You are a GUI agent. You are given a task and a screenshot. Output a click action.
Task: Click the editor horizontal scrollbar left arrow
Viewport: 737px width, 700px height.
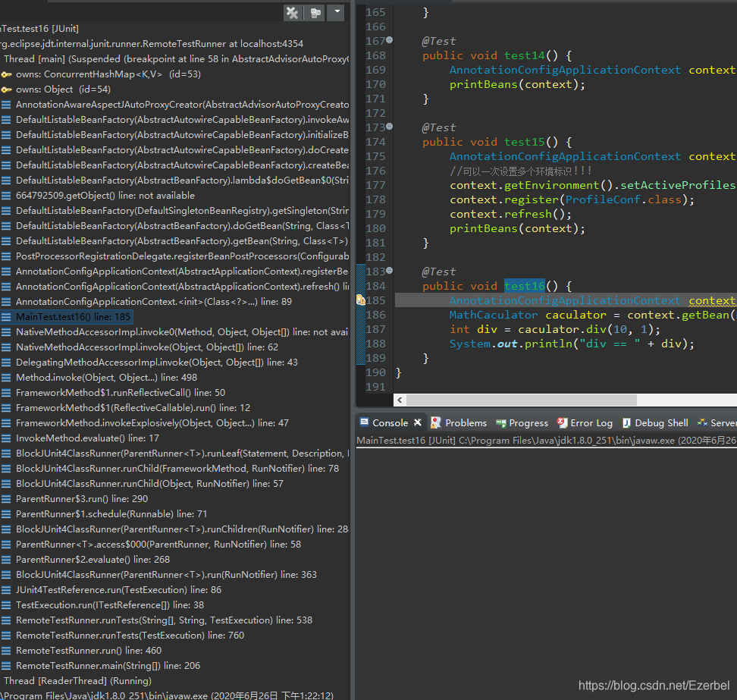[x=400, y=400]
